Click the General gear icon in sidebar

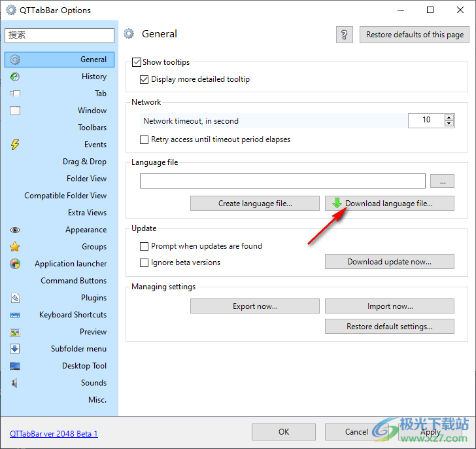pyautogui.click(x=15, y=60)
